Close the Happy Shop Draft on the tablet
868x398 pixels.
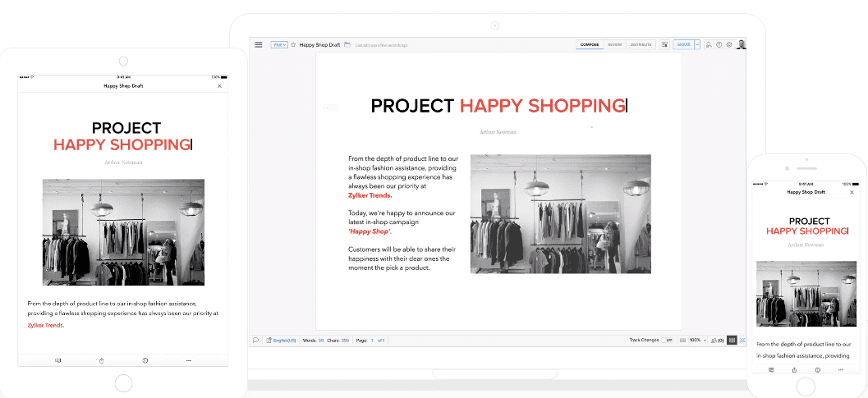pyautogui.click(x=219, y=85)
